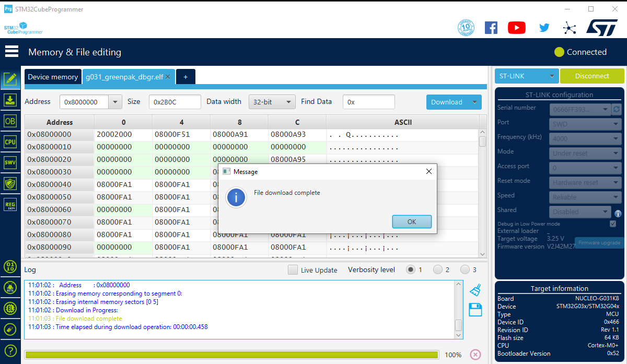The width and height of the screenshot is (627, 364).
Task: Open the Data width 32-bit dropdown
Action: pos(272,102)
